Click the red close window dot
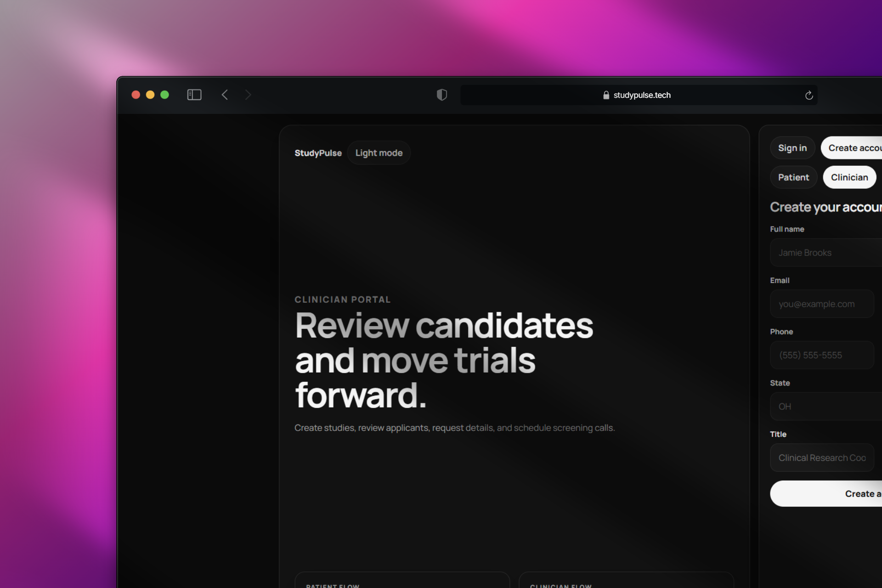 tap(136, 95)
